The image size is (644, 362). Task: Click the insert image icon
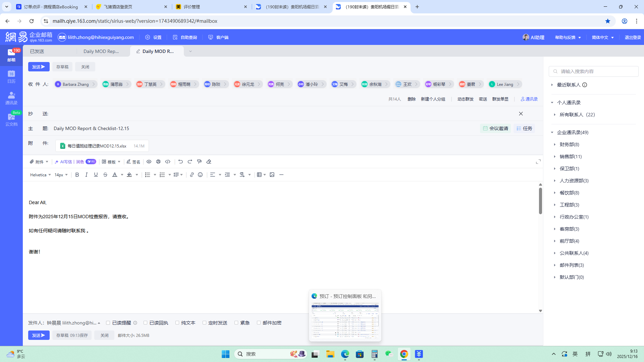click(x=272, y=175)
